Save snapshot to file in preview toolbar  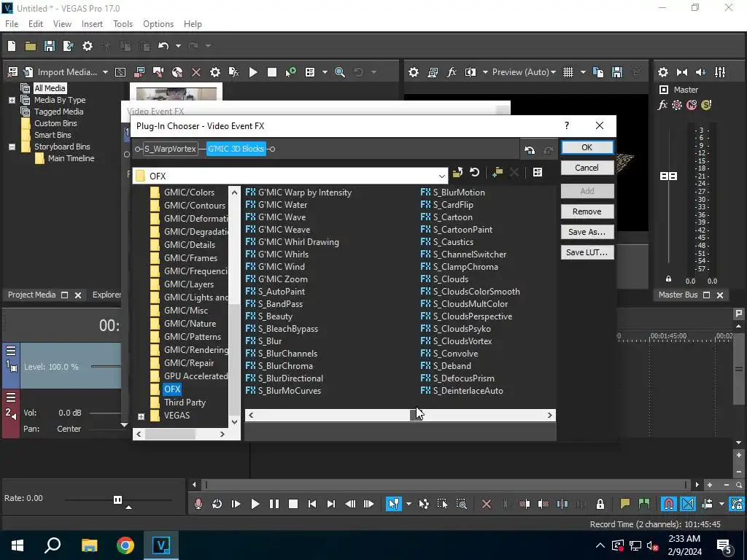[617, 72]
